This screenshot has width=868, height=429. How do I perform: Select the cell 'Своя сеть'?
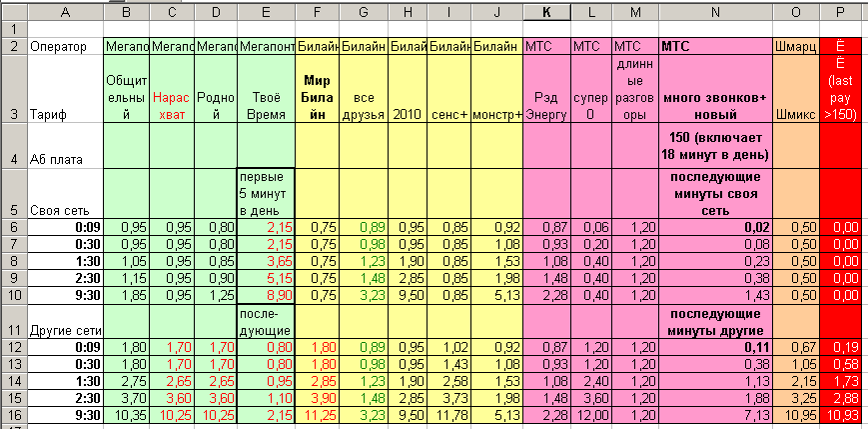pyautogui.click(x=65, y=195)
